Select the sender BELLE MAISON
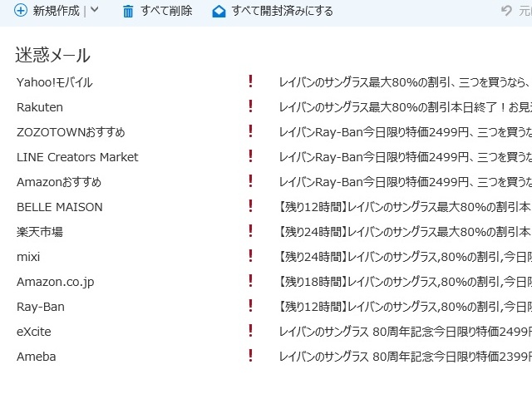Image resolution: width=532 pixels, height=399 pixels. click(59, 207)
